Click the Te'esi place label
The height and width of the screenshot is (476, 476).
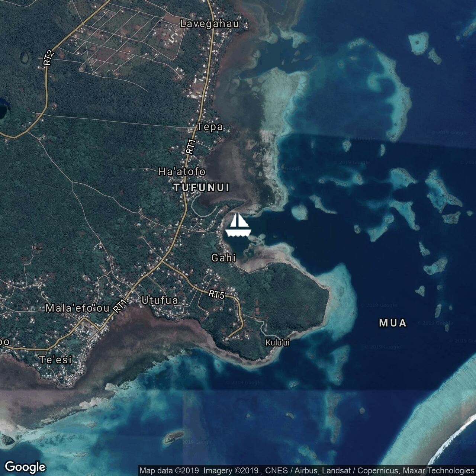[55, 360]
